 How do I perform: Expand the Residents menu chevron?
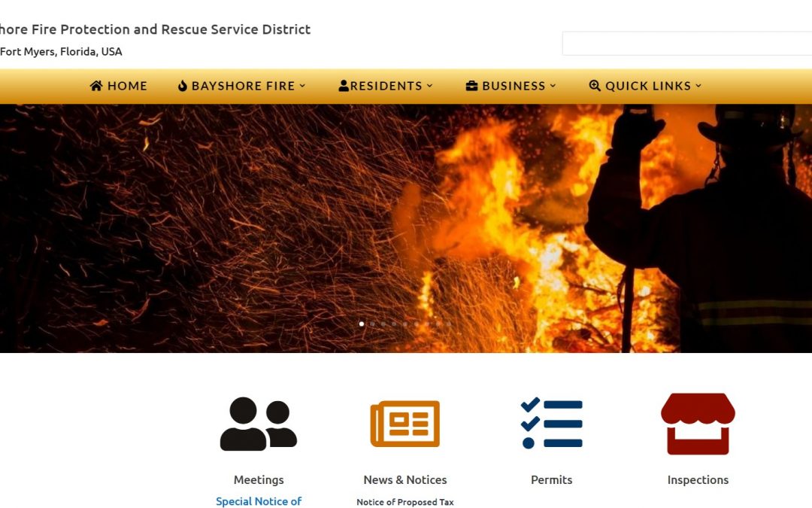pos(430,86)
